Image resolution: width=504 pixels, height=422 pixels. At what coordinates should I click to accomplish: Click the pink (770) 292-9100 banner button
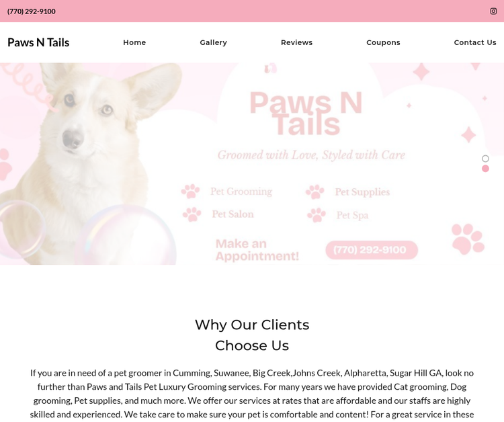(372, 250)
